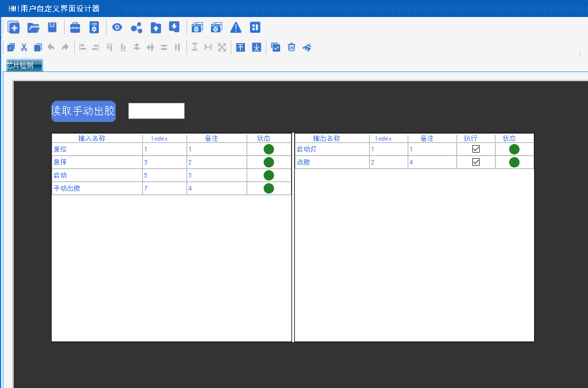Viewport: 588px width, 388px height.
Task: Open the document settings gear icon
Action: (x=94, y=27)
